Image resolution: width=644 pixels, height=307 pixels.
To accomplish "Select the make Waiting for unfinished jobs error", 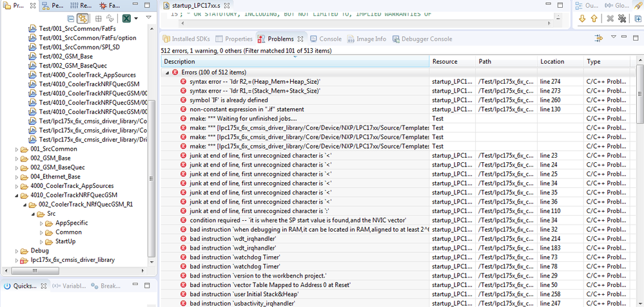I will (398, 118).
